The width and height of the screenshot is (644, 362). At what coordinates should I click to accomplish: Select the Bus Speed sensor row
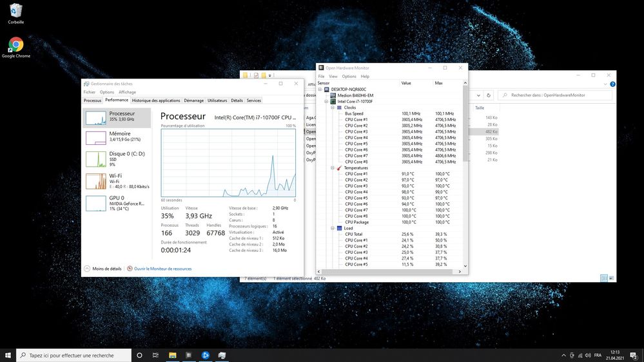pos(389,113)
